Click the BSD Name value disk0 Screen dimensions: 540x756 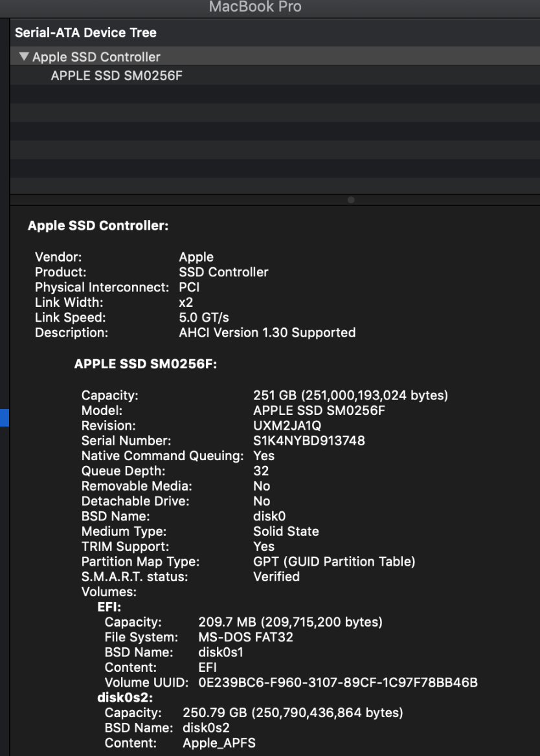click(269, 517)
